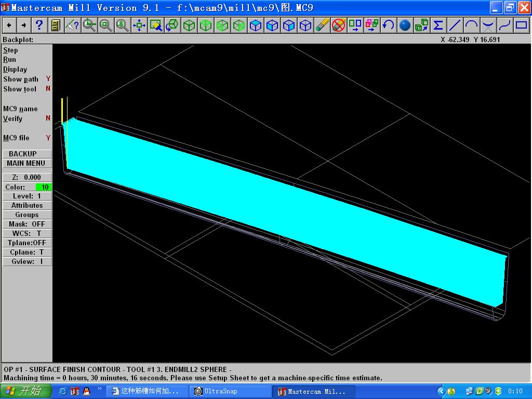This screenshot has width=532, height=399.
Task: Open Display in the Backplot menu
Action: tap(15, 69)
